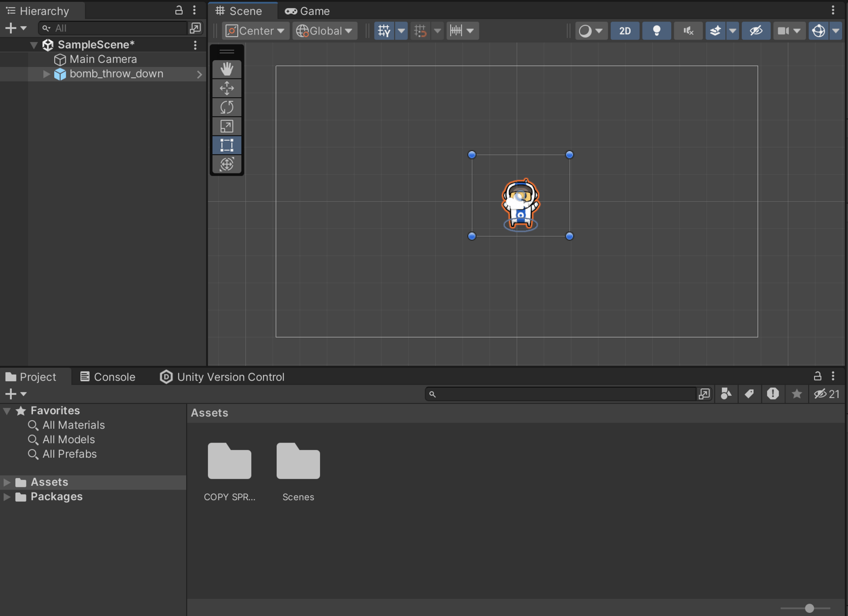Open the draw mode shading dropdown
This screenshot has height=616, width=848.
click(591, 31)
